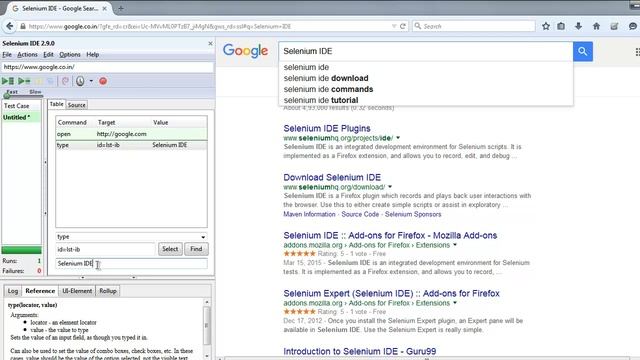This screenshot has height=360, width=640.
Task: Switch to the Table tab
Action: coord(56,104)
